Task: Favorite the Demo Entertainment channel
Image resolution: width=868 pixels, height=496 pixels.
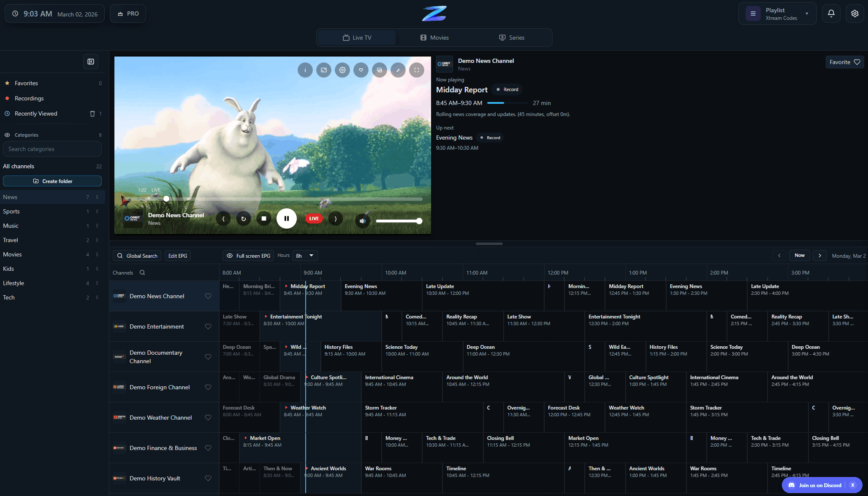Action: 208,326
